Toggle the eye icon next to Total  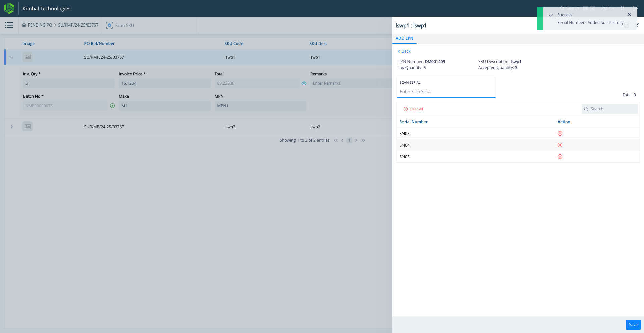(x=304, y=83)
